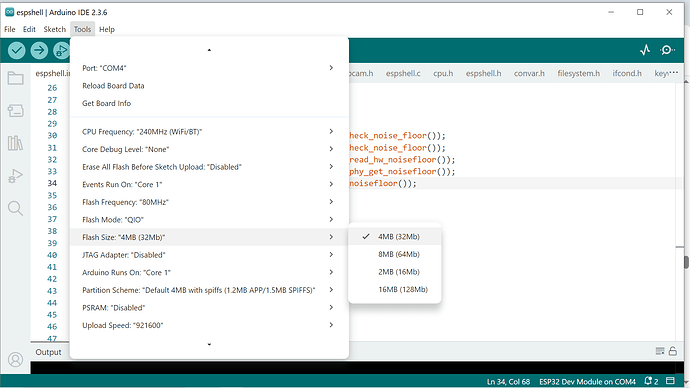Image resolution: width=690 pixels, height=388 pixels.
Task: Click Reload Board Data
Action: pos(209,85)
